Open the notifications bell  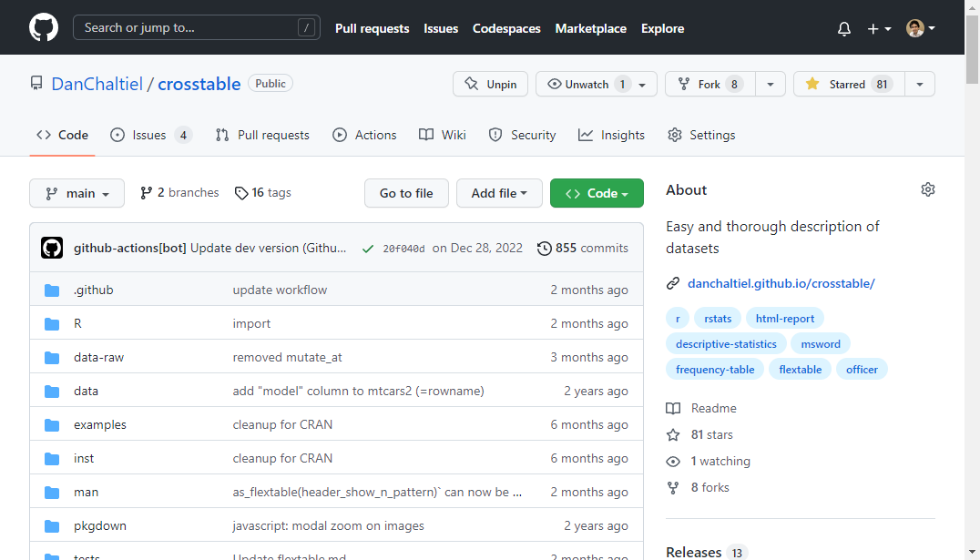pos(844,28)
